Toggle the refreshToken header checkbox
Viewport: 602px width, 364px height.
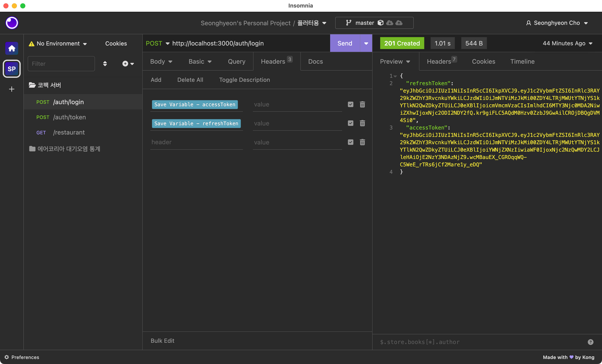(x=350, y=123)
